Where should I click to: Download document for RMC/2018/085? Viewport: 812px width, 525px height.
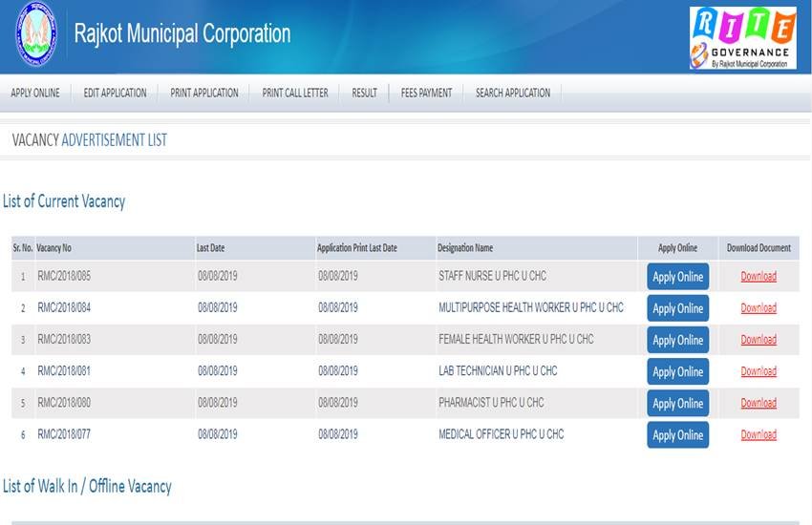759,277
